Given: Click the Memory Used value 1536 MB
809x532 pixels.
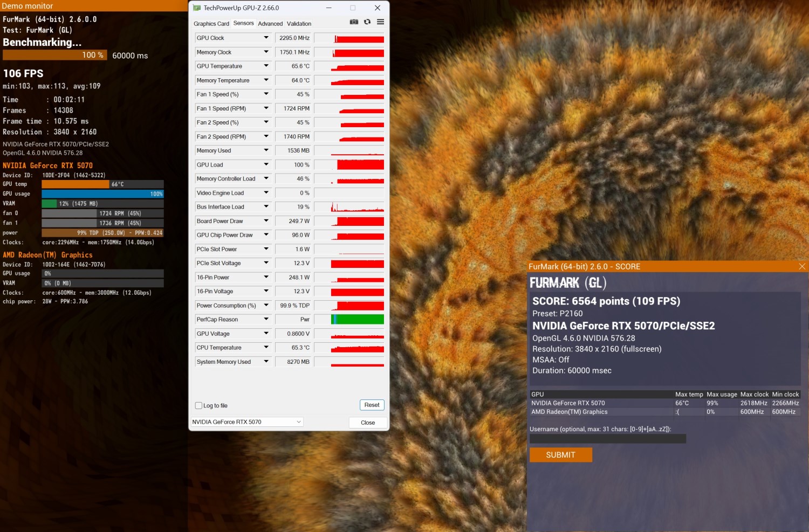Looking at the screenshot, I should click(x=294, y=150).
